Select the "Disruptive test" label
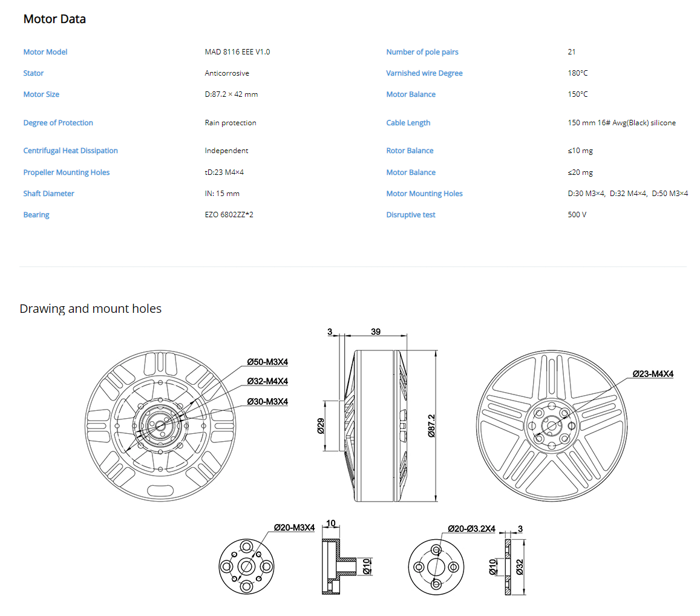This screenshot has width=700, height=616. tap(411, 215)
